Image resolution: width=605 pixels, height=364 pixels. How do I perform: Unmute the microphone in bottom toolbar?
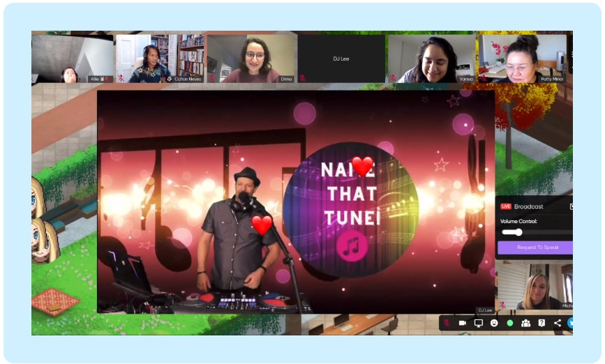[447, 323]
